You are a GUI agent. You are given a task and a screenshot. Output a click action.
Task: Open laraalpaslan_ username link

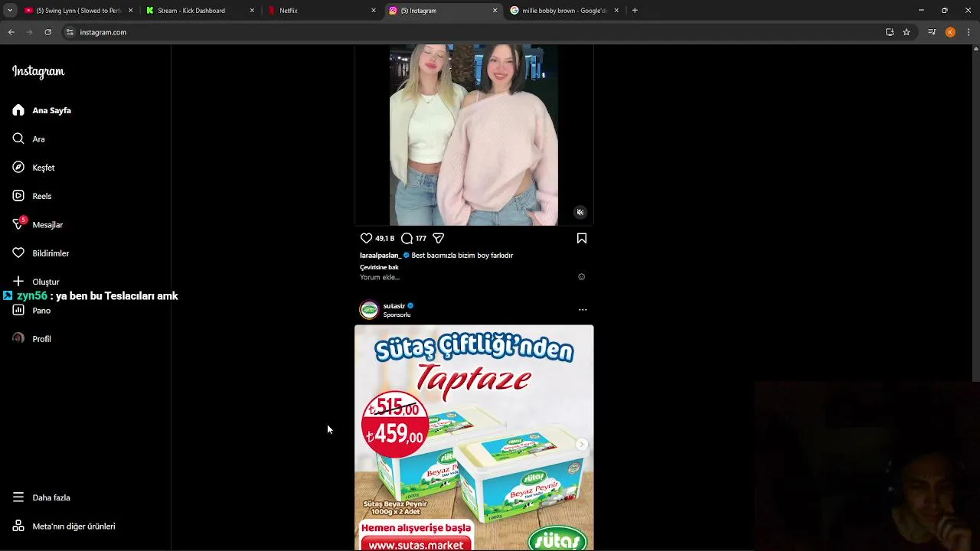(380, 255)
